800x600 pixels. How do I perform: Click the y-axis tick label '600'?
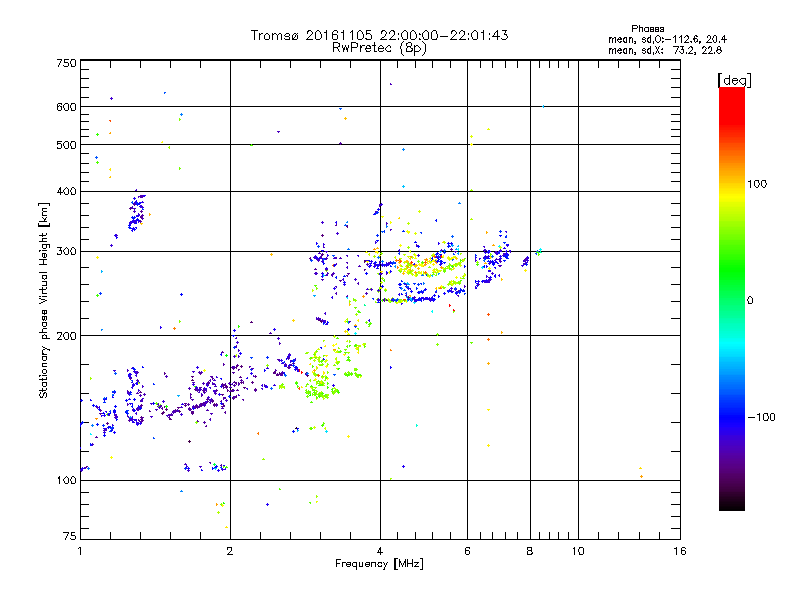point(66,107)
